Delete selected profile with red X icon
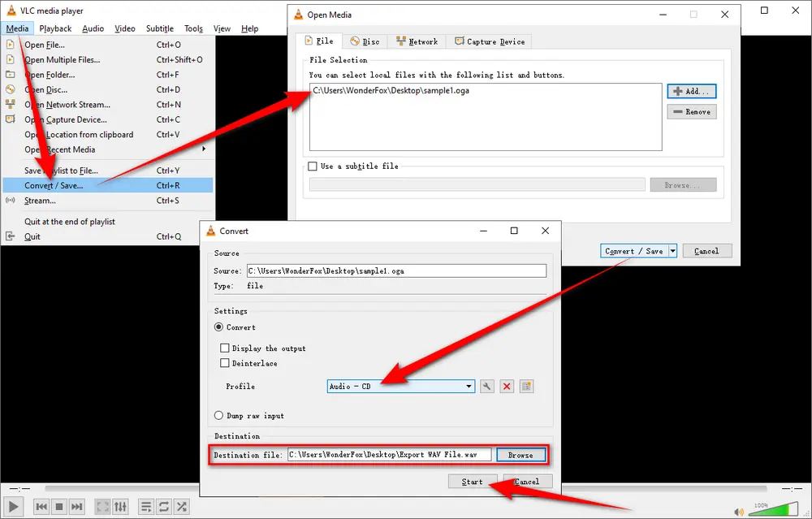This screenshot has width=812, height=519. click(507, 387)
